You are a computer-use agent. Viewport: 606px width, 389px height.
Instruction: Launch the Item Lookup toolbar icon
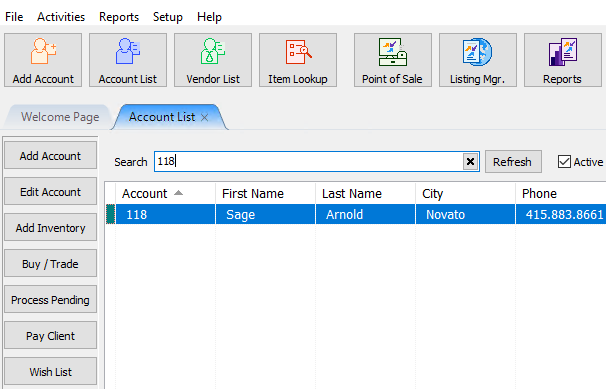coord(298,60)
